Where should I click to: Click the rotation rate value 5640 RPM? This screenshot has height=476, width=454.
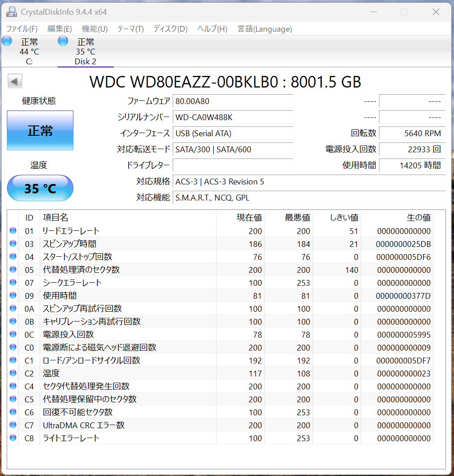(x=412, y=133)
